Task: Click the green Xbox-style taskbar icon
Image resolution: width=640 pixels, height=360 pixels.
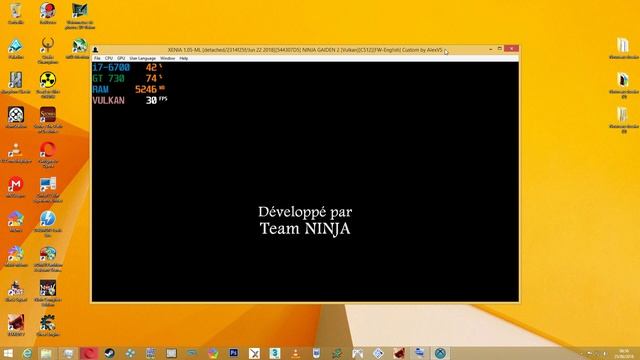Action: click(x=440, y=353)
